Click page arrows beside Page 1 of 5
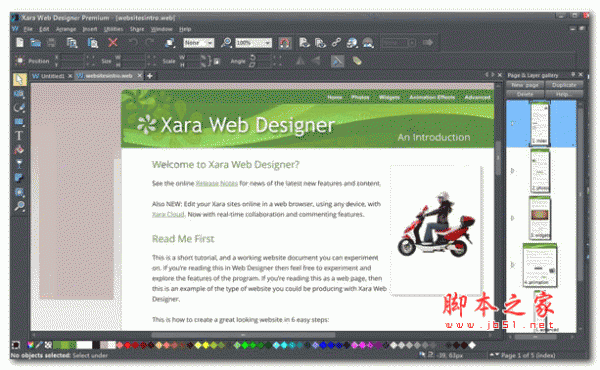Screen dimensions: 600x370 (x=494, y=355)
